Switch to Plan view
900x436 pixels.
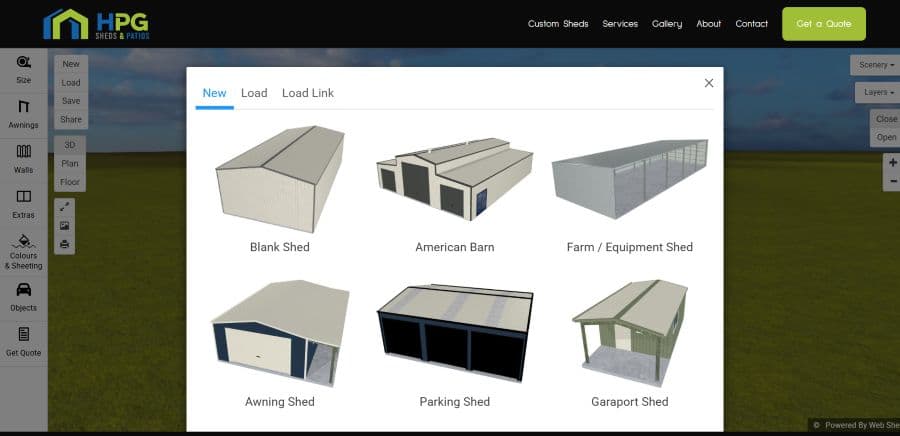tap(70, 164)
